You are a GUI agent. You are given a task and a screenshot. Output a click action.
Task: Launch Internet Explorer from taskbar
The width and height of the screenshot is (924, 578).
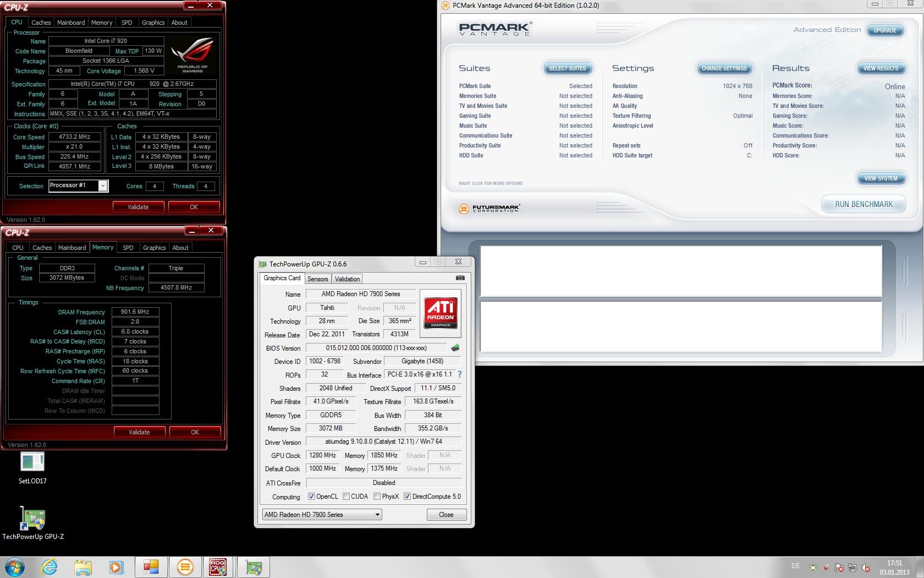(50, 566)
